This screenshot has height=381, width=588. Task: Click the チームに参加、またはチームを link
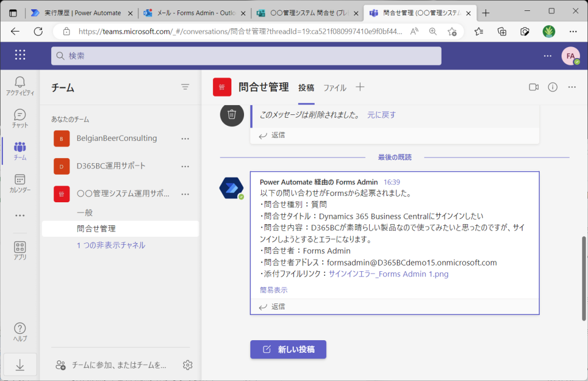coord(119,365)
